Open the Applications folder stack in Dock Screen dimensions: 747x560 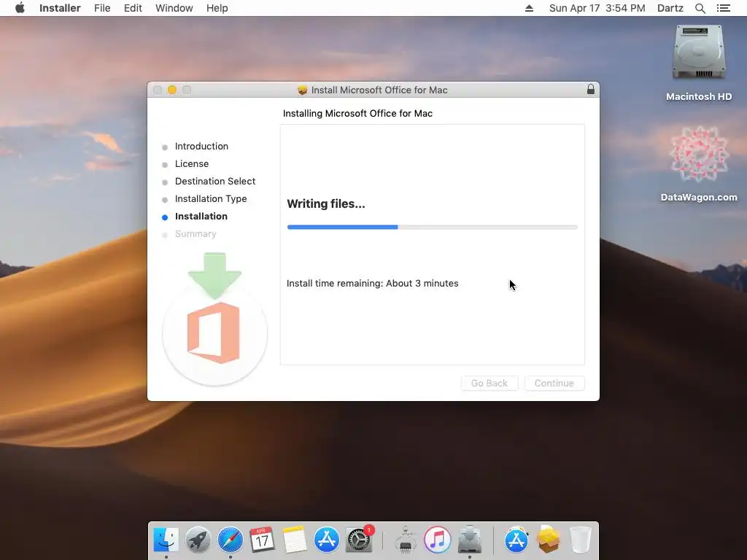coord(516,540)
